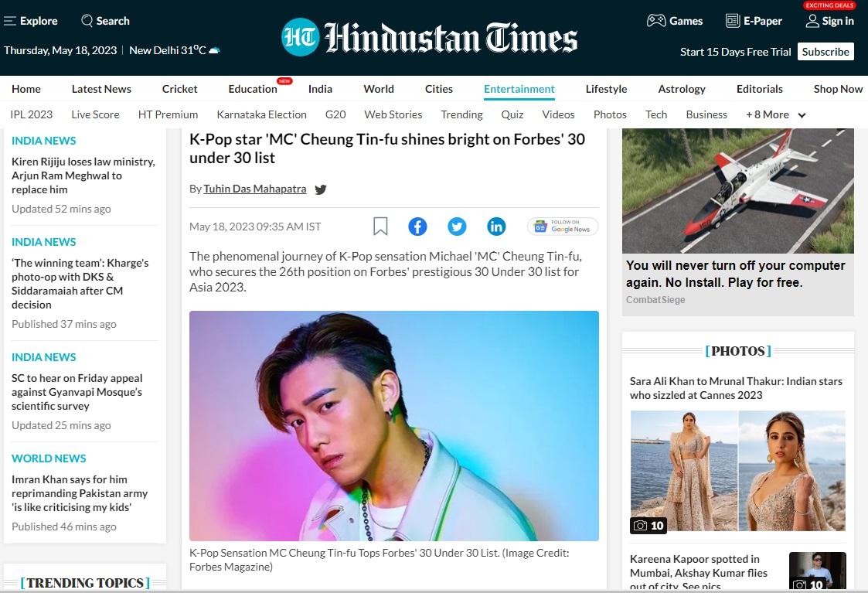868x593 pixels.
Task: Open the E-Paper newspaper icon
Action: coord(733,21)
